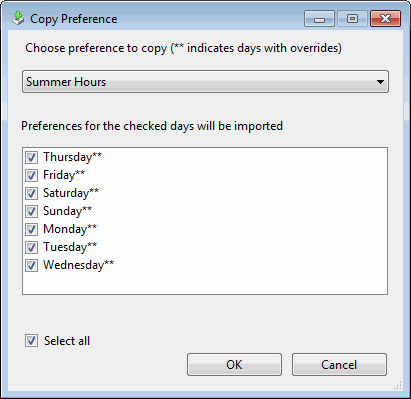Toggle the Tuesday checkbox
The image size is (411, 399).
31,247
